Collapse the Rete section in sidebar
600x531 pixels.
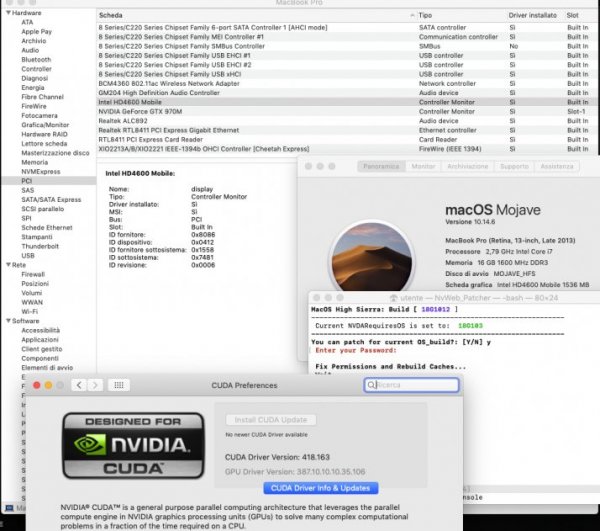(x=8, y=265)
